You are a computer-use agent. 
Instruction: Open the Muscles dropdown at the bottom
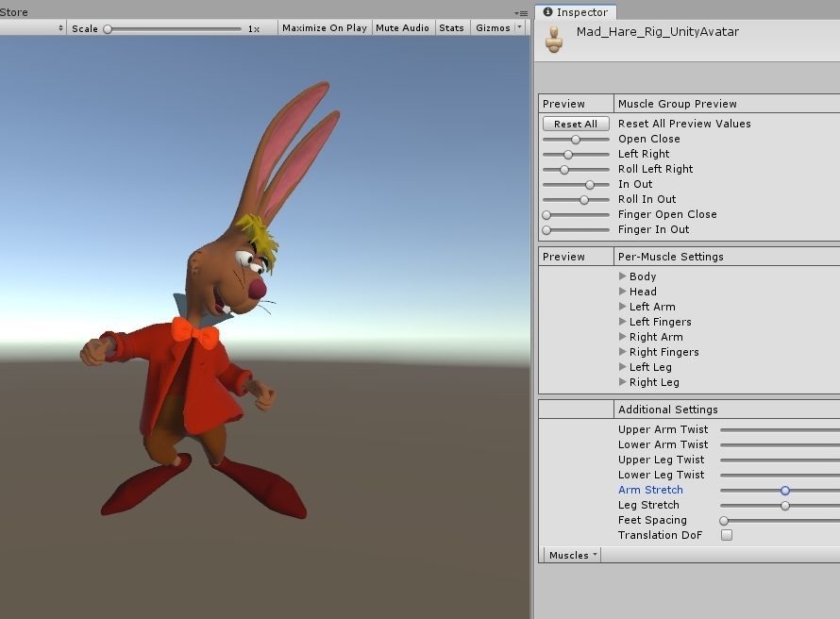click(x=573, y=555)
